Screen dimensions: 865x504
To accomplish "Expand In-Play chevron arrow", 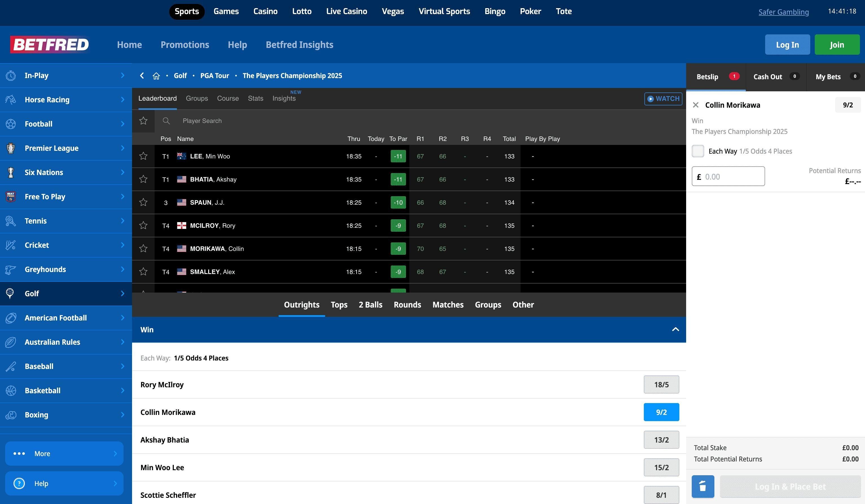I will tap(122, 76).
